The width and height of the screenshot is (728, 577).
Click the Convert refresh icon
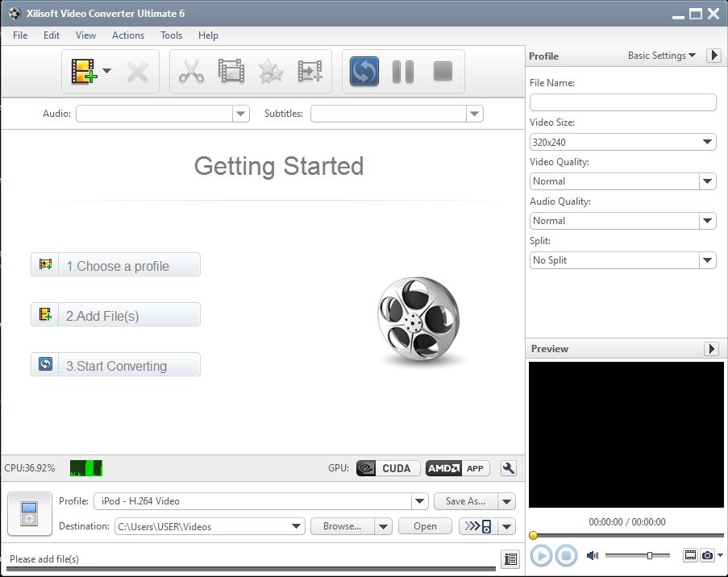tap(363, 71)
